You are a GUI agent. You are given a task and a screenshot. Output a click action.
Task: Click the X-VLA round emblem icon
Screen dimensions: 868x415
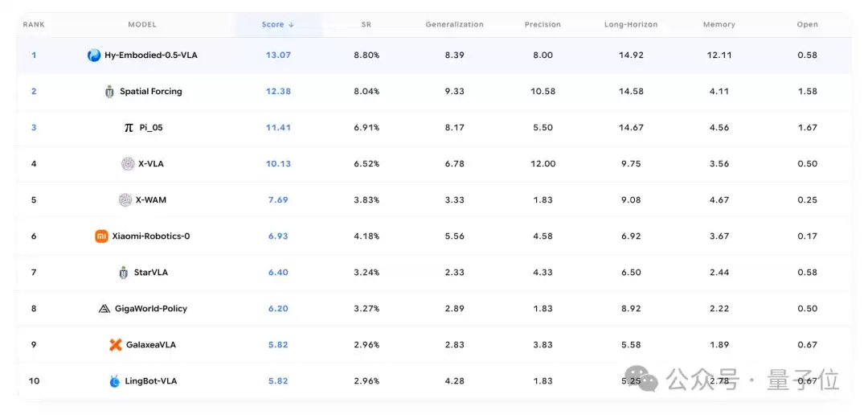click(128, 164)
